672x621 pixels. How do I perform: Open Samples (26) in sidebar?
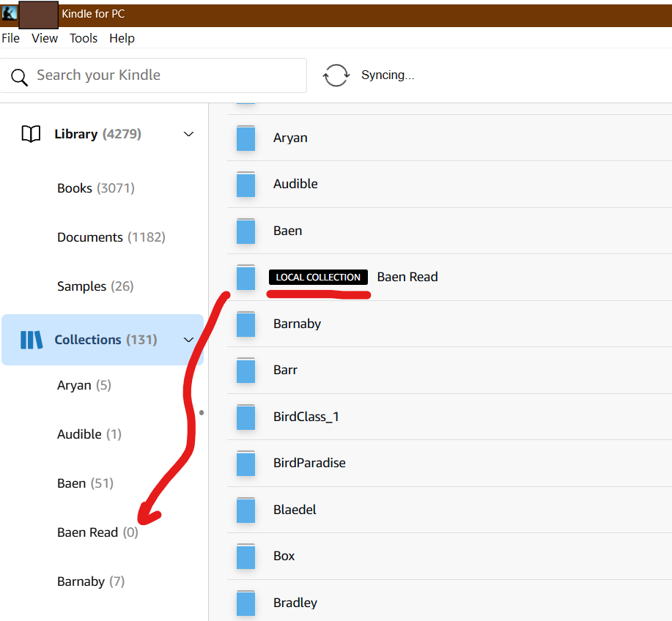click(x=95, y=286)
